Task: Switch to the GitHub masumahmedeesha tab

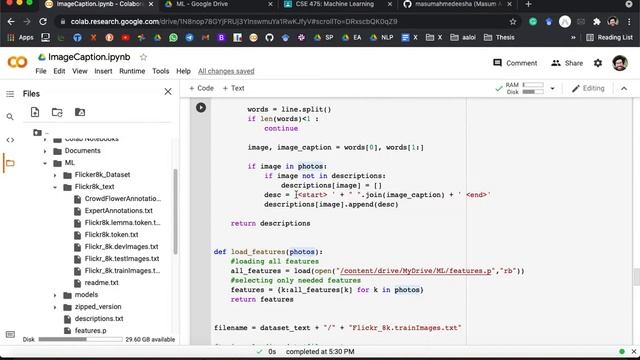Action: (x=457, y=4)
